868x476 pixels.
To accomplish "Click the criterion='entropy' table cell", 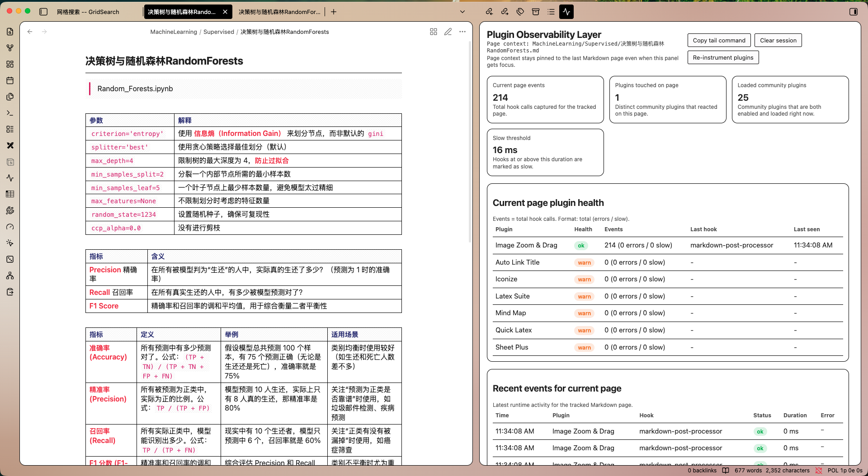I will (x=130, y=134).
